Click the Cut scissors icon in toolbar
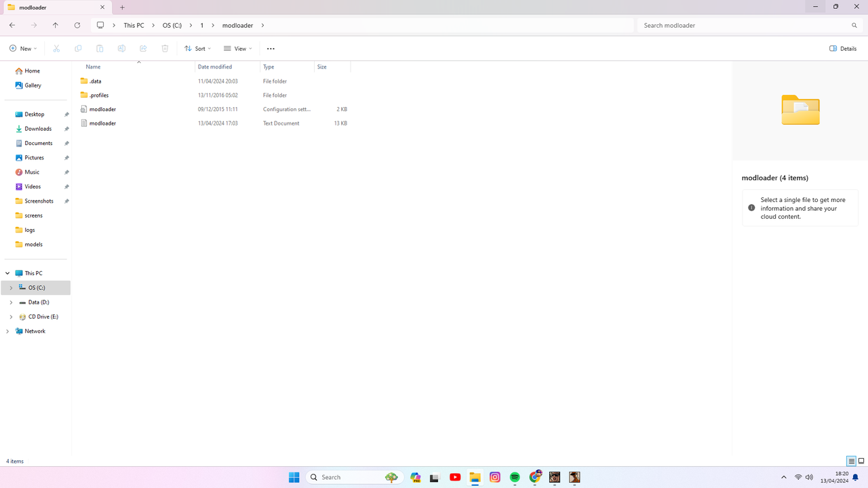The image size is (868, 488). coord(56,49)
